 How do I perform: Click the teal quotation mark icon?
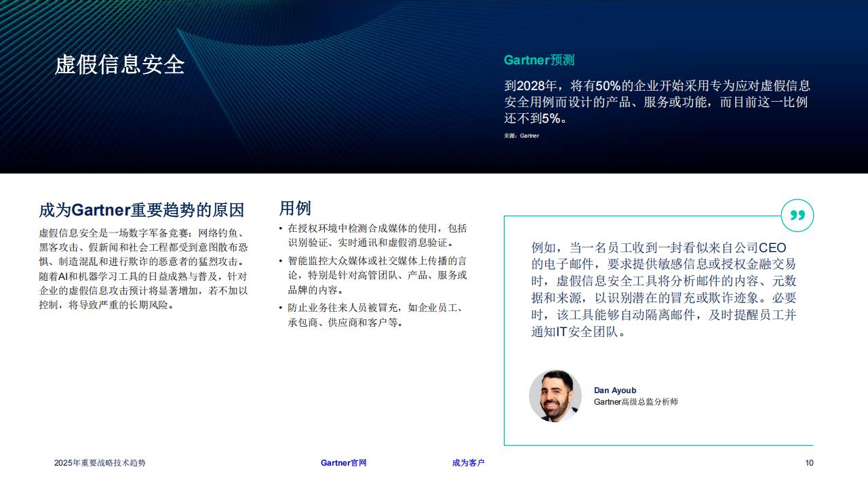click(797, 216)
